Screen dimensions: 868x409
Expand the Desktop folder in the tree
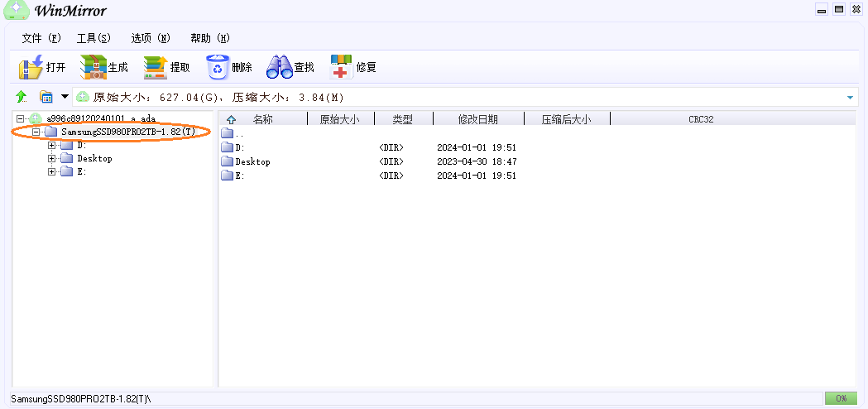click(x=52, y=159)
